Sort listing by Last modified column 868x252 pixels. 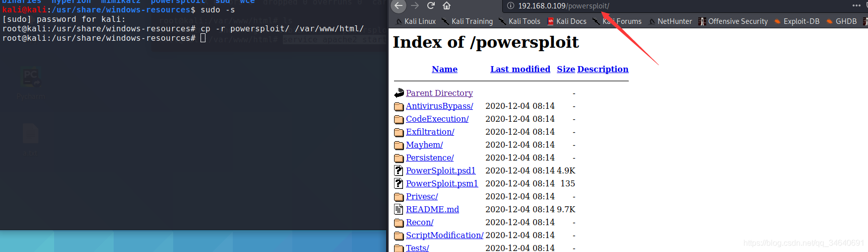tap(520, 69)
